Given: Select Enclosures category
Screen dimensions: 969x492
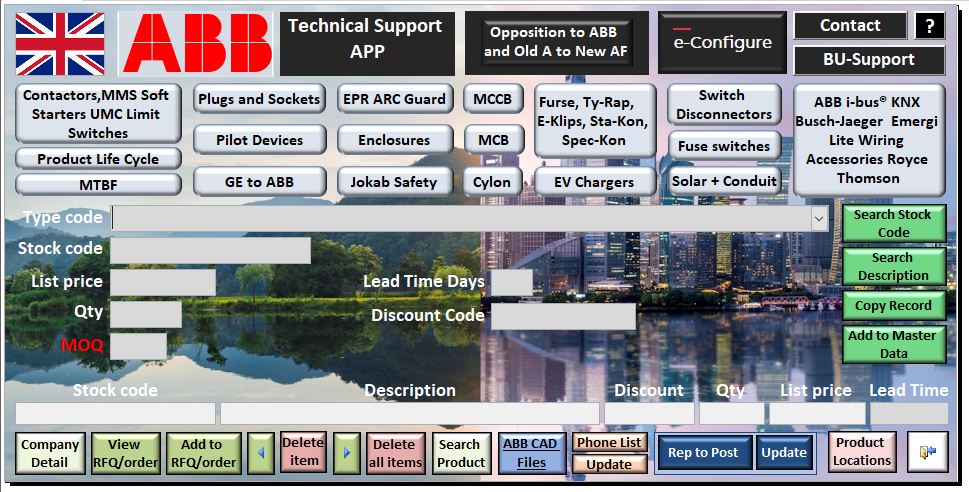Looking at the screenshot, I should 394,140.
